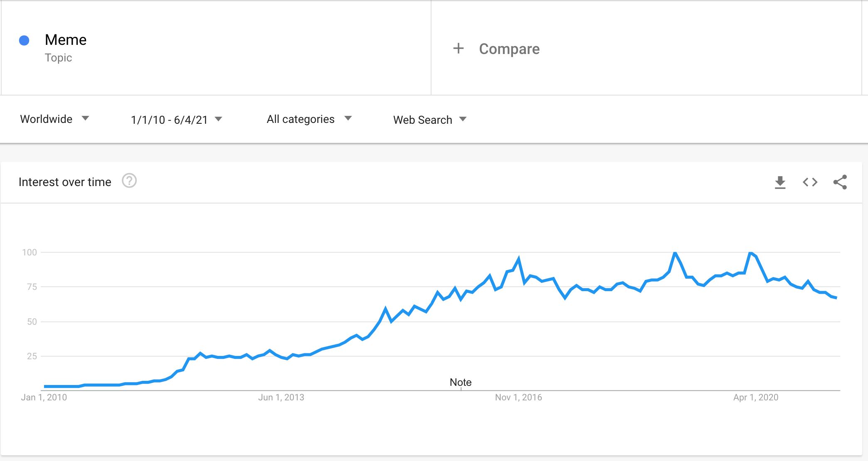Screen dimensions: 868x461
Task: Open the Web Search type dropdown
Action: click(x=430, y=120)
